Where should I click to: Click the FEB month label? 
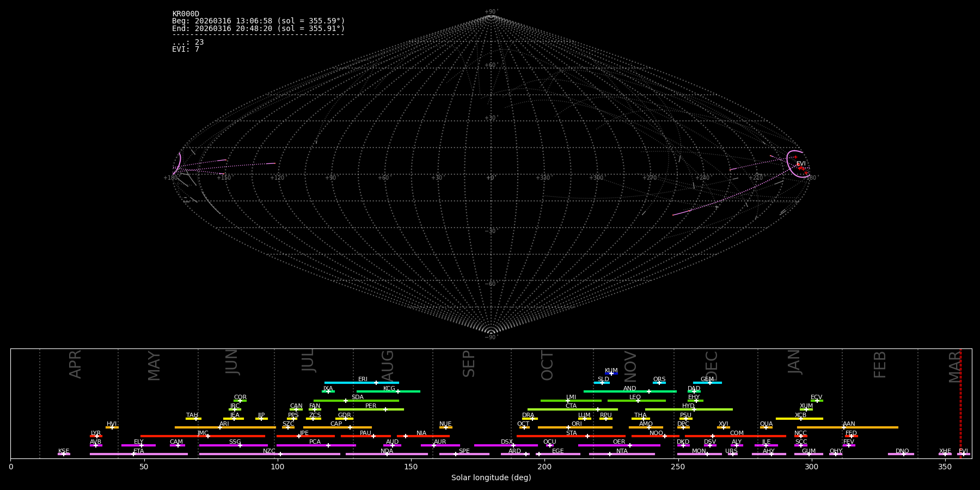(x=880, y=365)
